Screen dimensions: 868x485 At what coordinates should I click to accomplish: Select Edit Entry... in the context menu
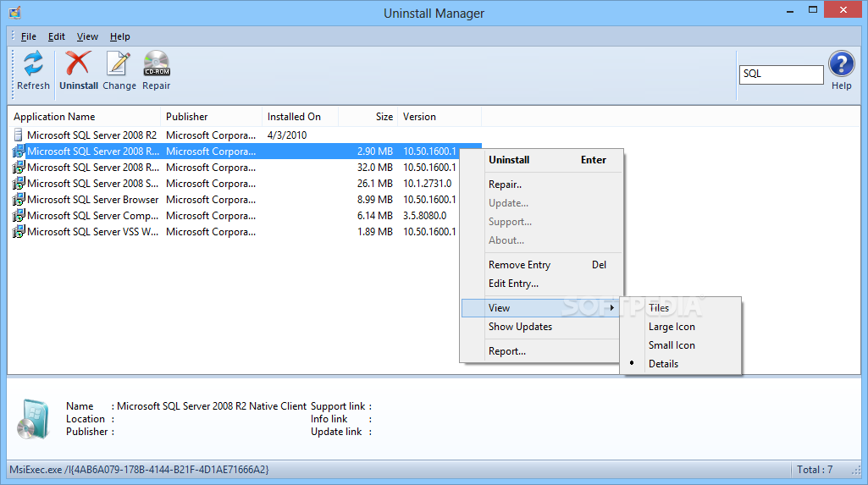541,284
